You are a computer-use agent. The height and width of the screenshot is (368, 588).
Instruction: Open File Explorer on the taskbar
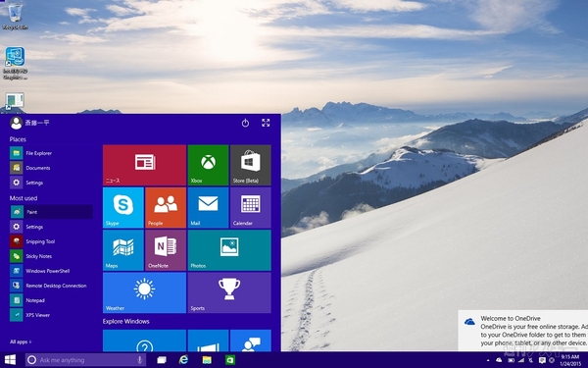point(207,360)
